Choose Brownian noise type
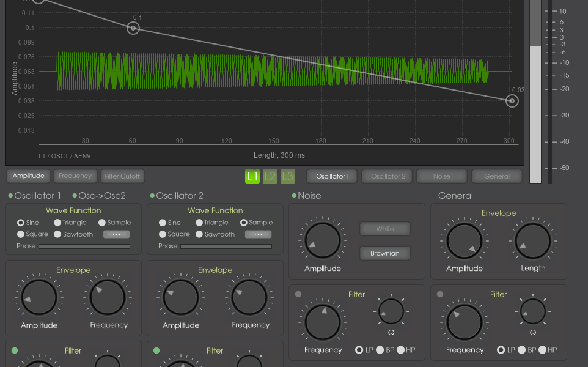This screenshot has width=588, height=367. coord(385,253)
